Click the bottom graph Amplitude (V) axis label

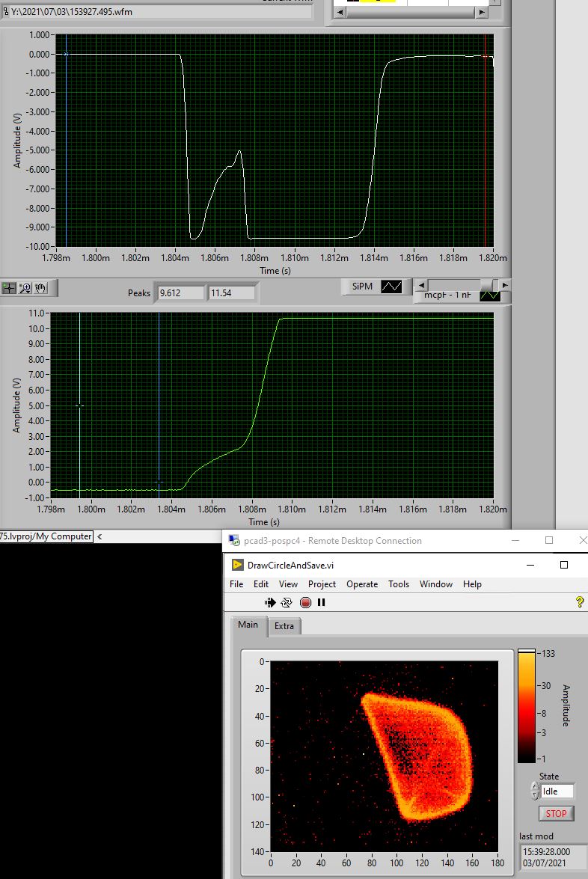tap(16, 405)
